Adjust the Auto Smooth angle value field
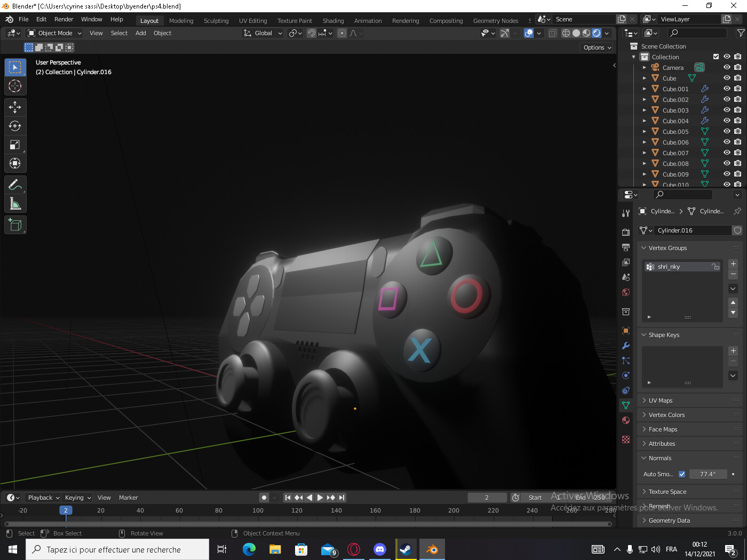Image resolution: width=747 pixels, height=560 pixels. coord(708,474)
